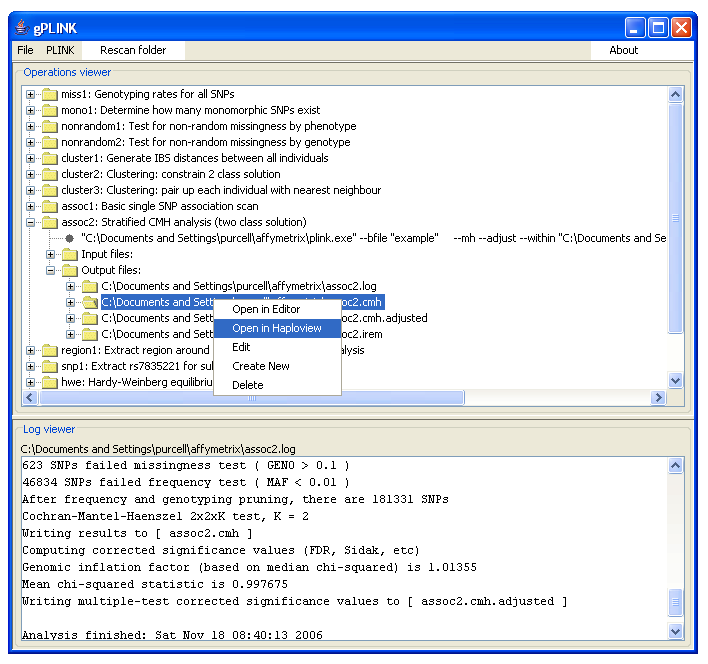Click the operations viewer vertical scrollbar thumb
Image resolution: width=708 pixels, height=664 pixels.
tap(675, 218)
